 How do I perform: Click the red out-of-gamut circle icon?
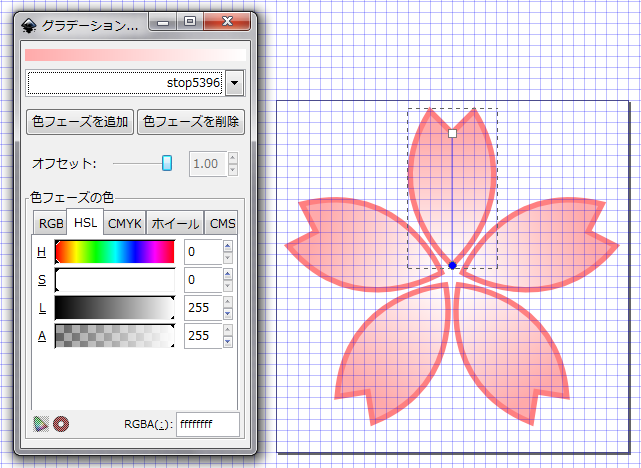[x=61, y=423]
